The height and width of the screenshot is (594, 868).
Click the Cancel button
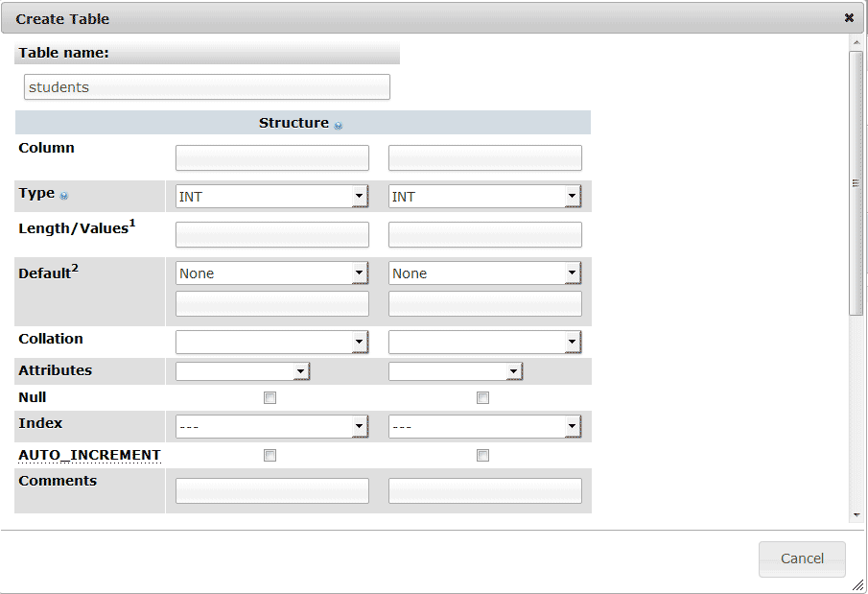click(802, 558)
